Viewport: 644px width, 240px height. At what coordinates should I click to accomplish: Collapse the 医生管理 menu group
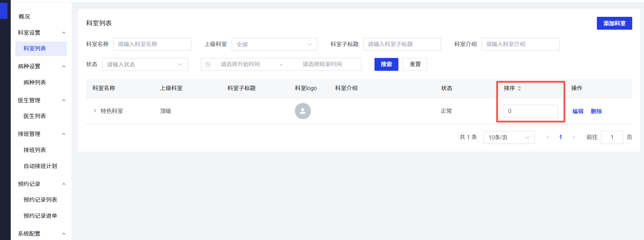click(64, 101)
